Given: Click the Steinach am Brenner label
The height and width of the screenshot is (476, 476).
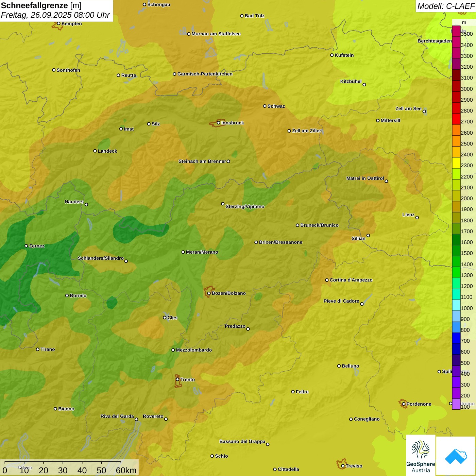Looking at the screenshot, I should tap(202, 161).
